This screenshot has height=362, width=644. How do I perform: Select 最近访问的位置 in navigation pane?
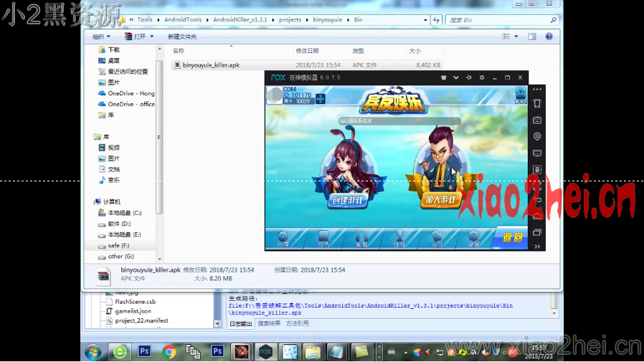click(128, 72)
